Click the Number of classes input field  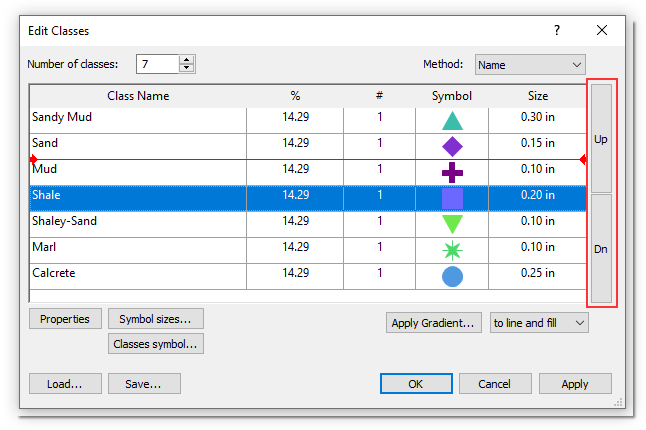tap(158, 64)
